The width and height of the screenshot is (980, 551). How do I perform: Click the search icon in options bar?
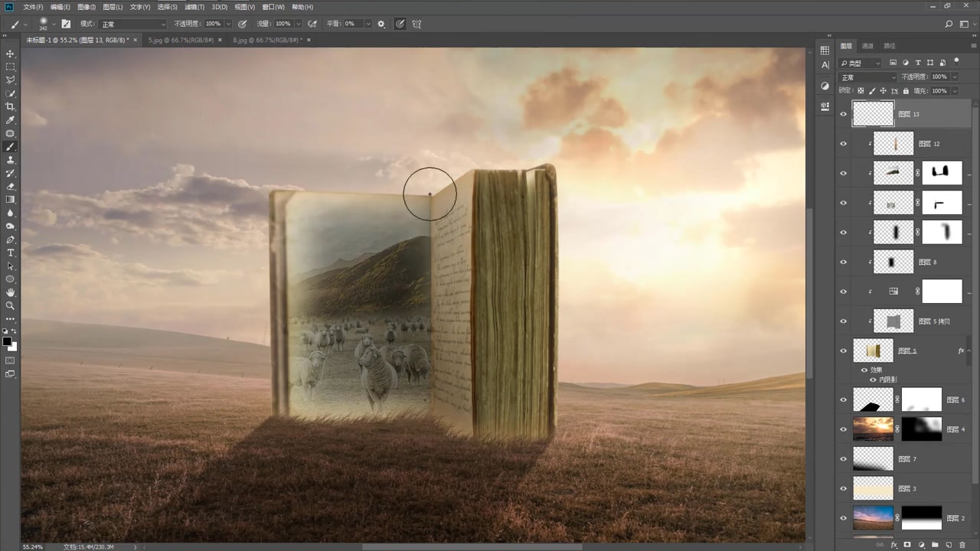[x=949, y=24]
